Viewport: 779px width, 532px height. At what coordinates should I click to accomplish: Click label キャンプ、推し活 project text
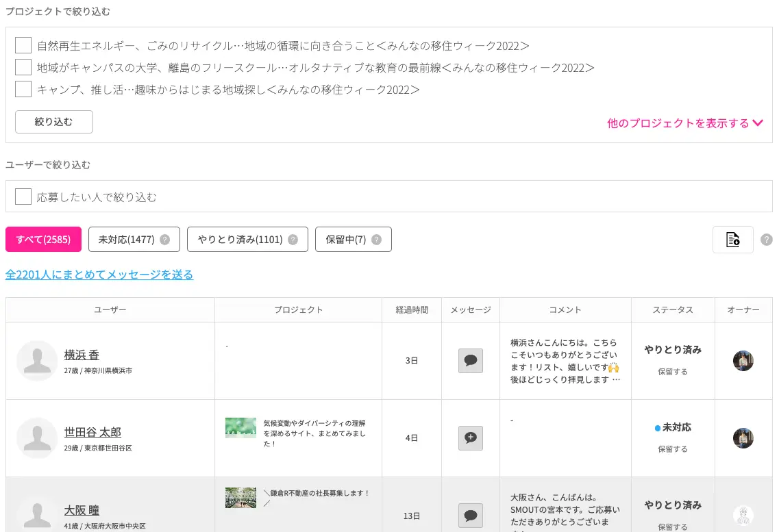[229, 89]
